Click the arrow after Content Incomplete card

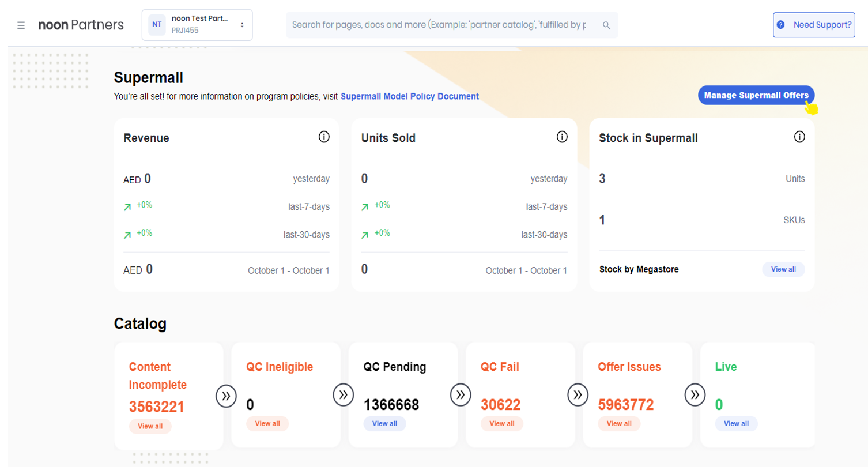[226, 396]
